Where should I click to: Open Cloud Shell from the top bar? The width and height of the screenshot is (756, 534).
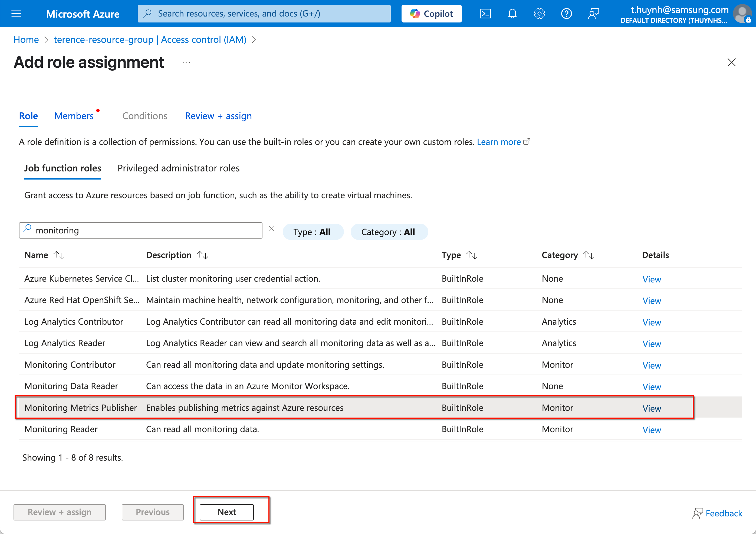tap(485, 14)
